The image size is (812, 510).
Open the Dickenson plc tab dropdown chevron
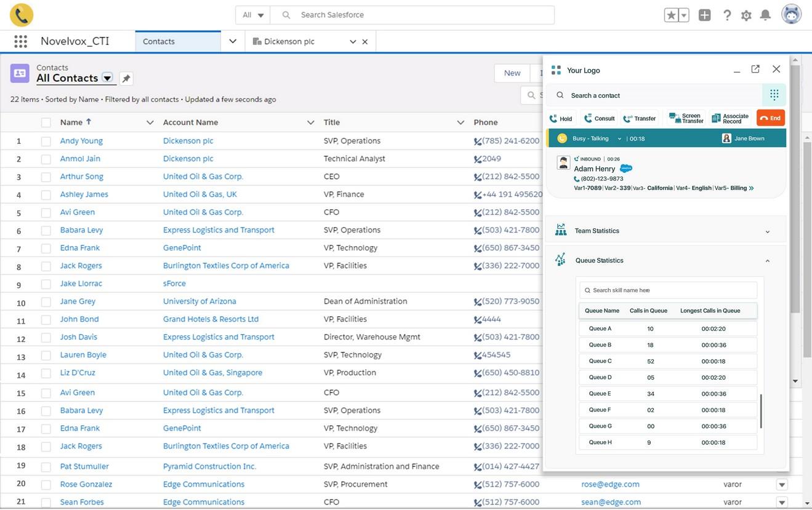click(353, 42)
